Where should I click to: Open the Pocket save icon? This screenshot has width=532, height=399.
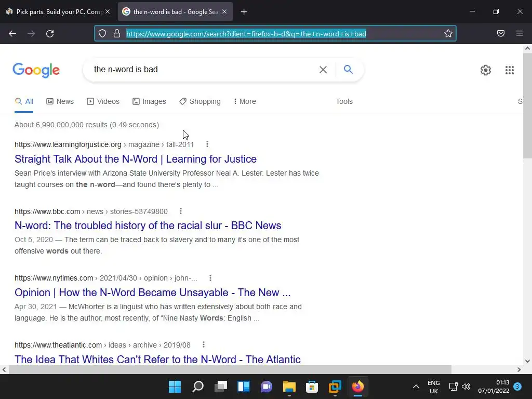501,33
